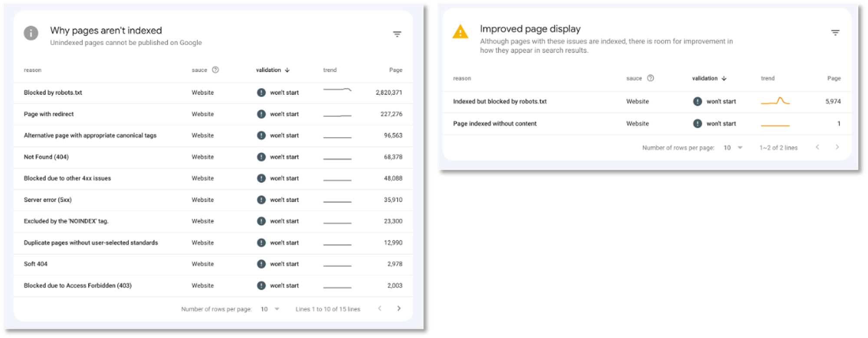Click trend sparkline for Blocked by robots.txt
This screenshot has height=338, width=868.
(x=337, y=90)
